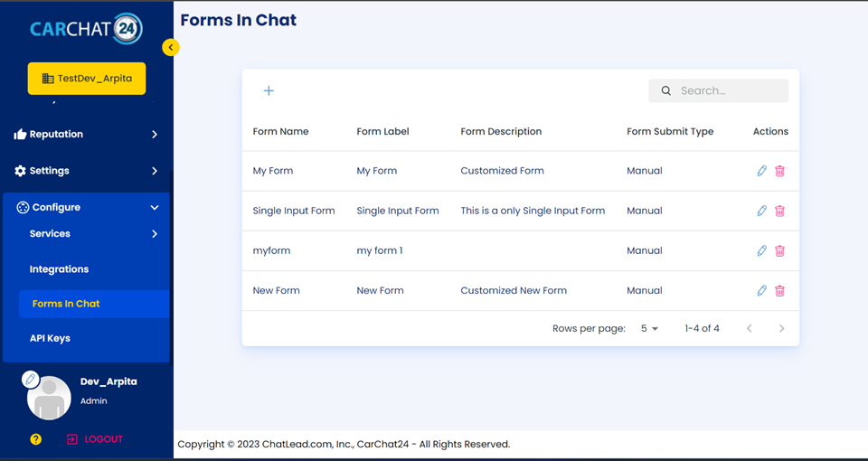The width and height of the screenshot is (868, 461).
Task: Delete the My Form row
Action: pos(779,171)
